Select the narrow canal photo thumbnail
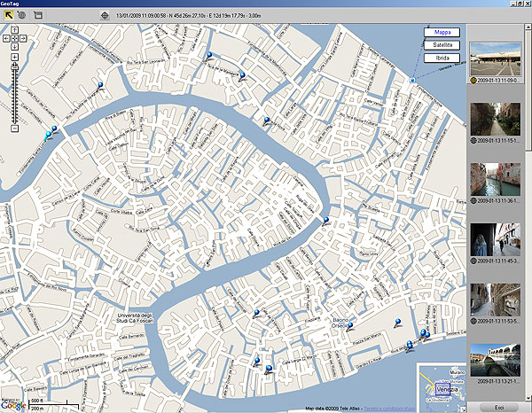This screenshot has height=413, width=532. tap(496, 179)
